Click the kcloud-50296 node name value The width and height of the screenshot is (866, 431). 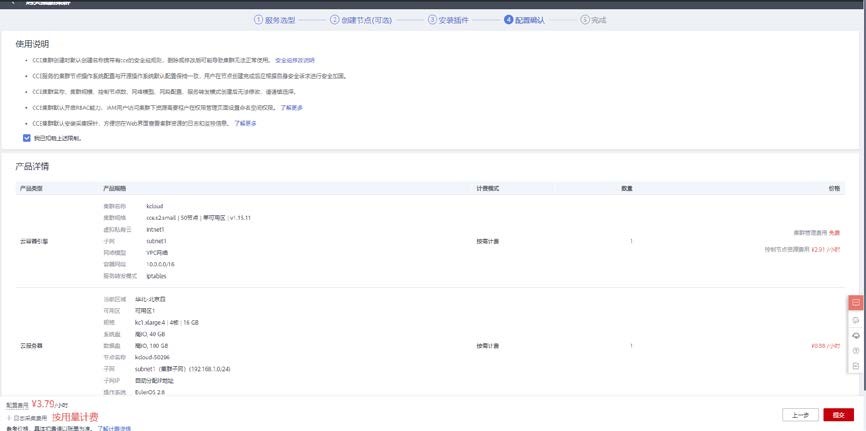click(x=152, y=358)
